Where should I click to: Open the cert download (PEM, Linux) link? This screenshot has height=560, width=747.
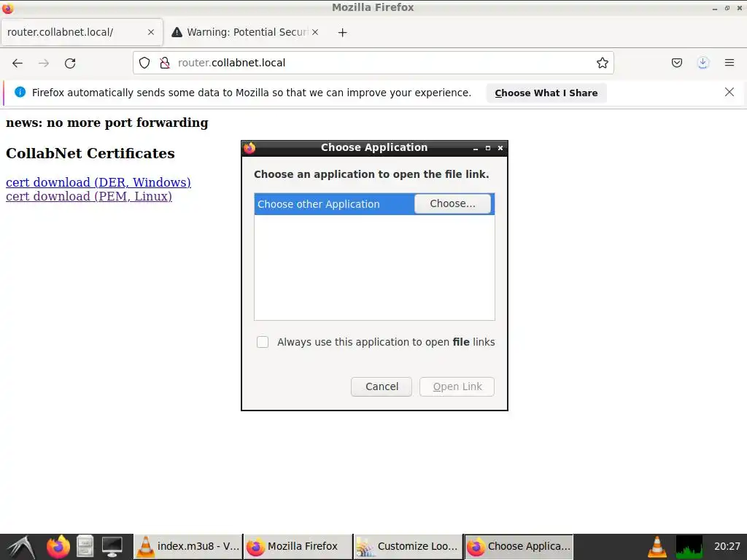click(88, 196)
